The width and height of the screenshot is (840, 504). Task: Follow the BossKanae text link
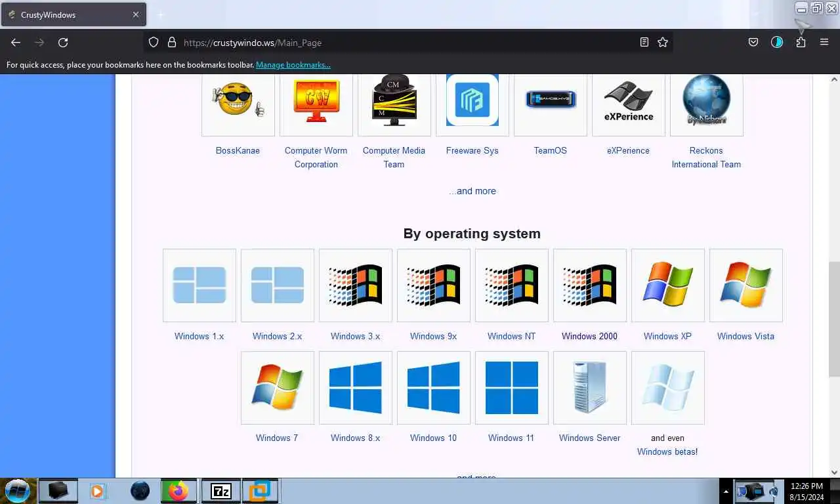pos(238,150)
